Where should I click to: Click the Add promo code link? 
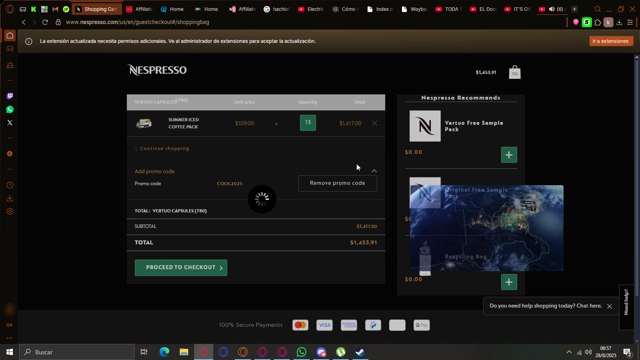coord(155,171)
